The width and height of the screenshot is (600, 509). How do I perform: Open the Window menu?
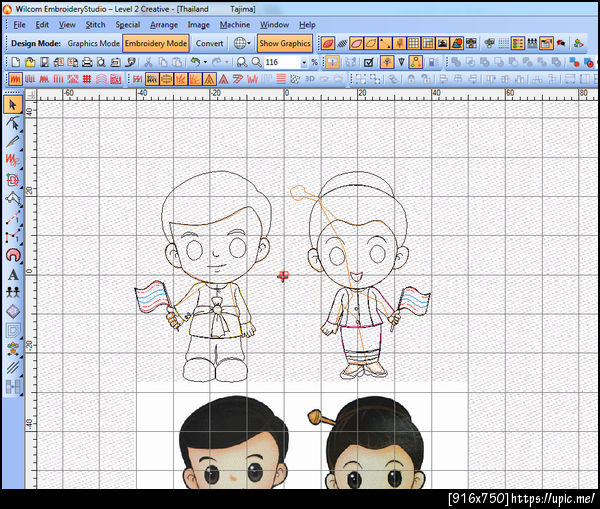point(274,25)
